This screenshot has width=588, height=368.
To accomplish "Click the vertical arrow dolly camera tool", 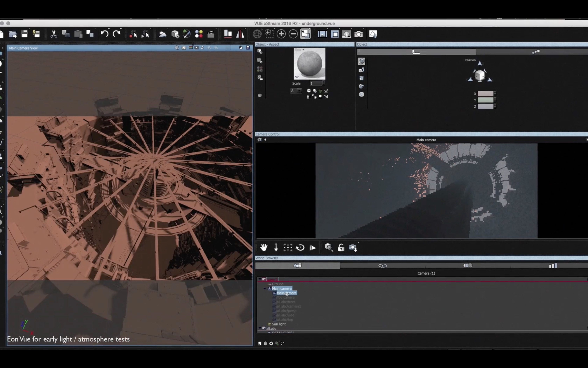I will point(276,247).
